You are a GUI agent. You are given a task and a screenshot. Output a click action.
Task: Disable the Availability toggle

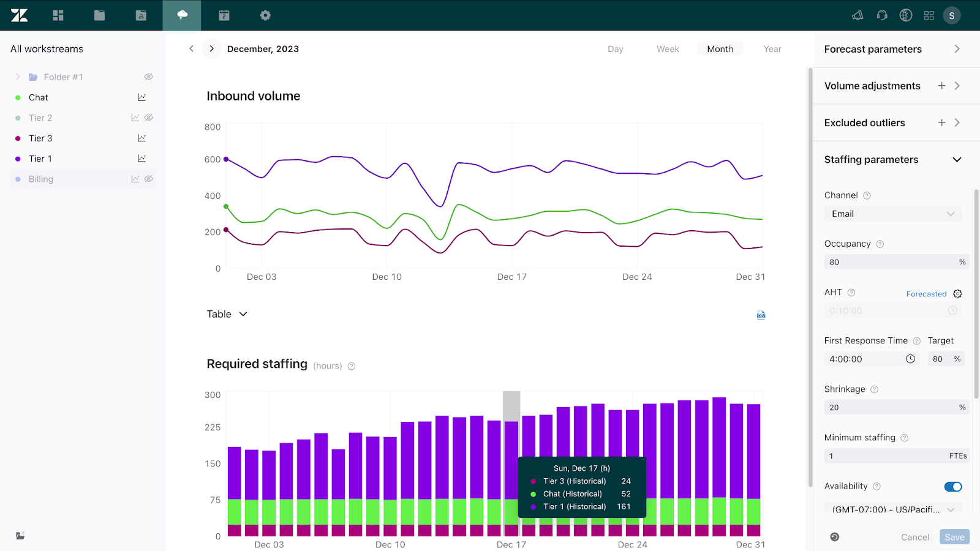pos(952,486)
